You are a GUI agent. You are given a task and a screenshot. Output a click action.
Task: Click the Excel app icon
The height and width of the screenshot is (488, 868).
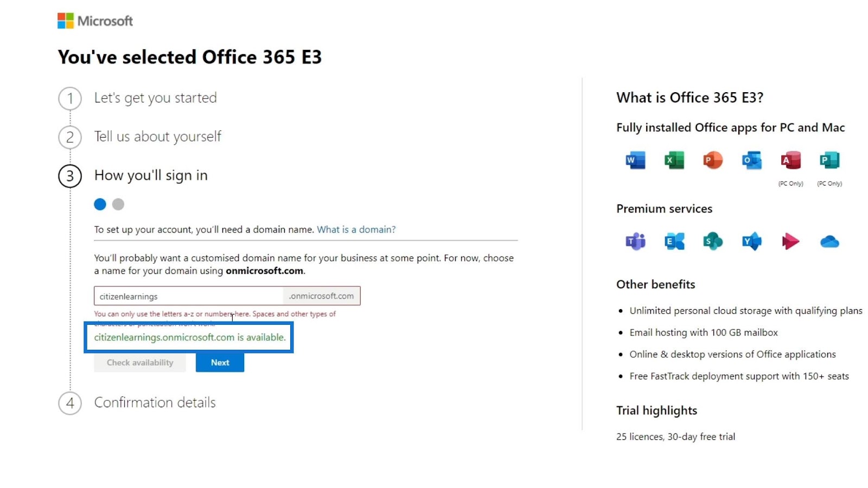tap(674, 160)
